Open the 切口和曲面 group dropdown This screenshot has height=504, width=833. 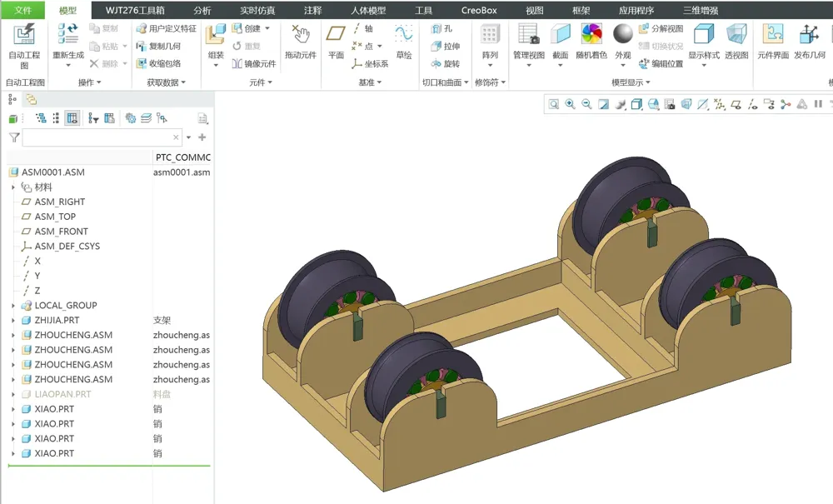coord(445,82)
